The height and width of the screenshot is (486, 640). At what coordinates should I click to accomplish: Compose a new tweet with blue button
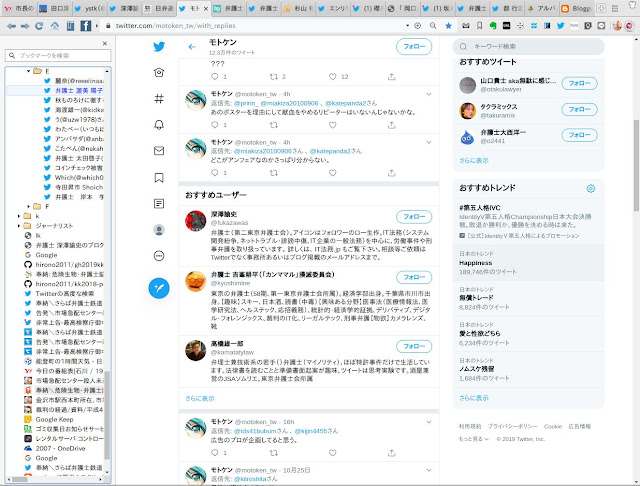159,288
